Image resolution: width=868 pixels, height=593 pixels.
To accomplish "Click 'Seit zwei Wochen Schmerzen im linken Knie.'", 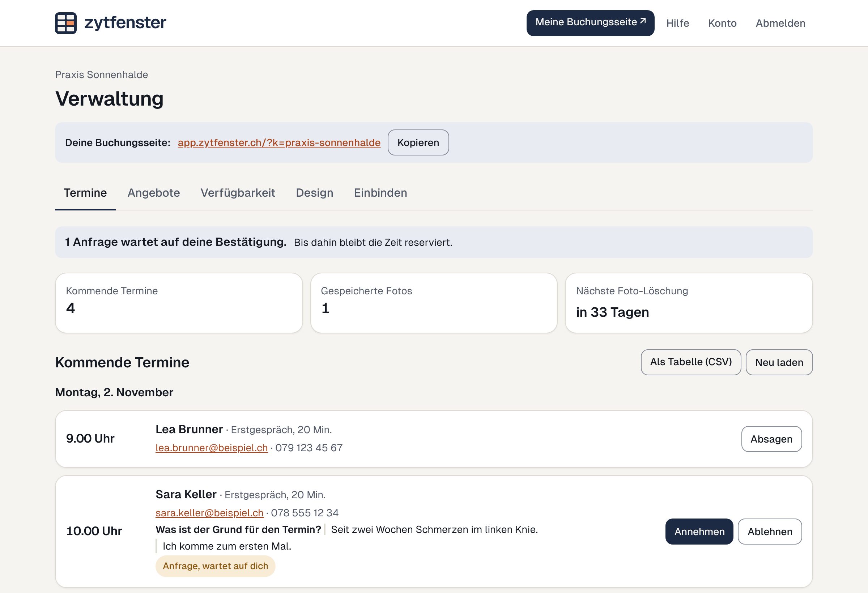I will click(x=434, y=530).
